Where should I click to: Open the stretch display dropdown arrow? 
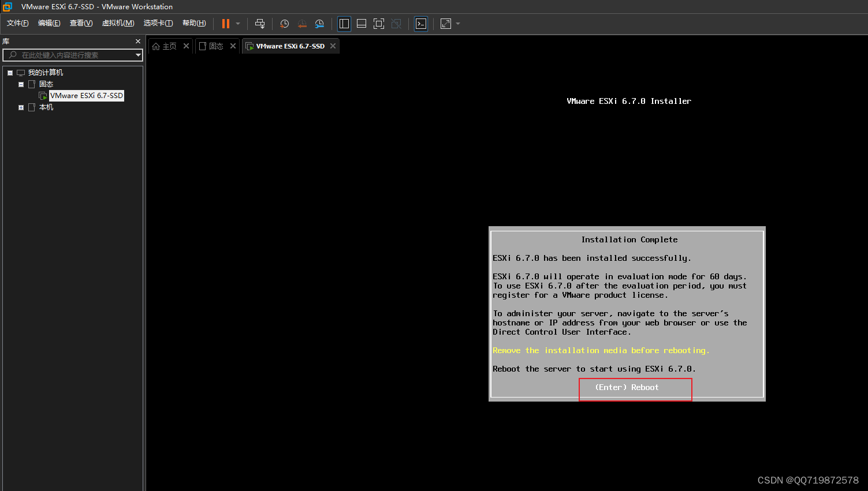(x=458, y=24)
